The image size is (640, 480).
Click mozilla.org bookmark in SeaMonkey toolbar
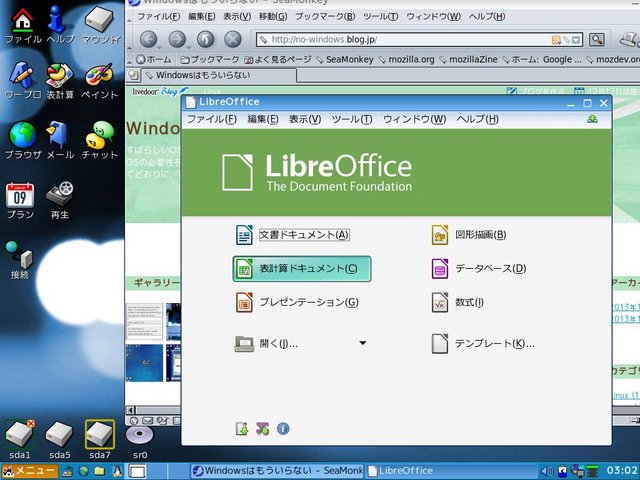click(x=406, y=60)
